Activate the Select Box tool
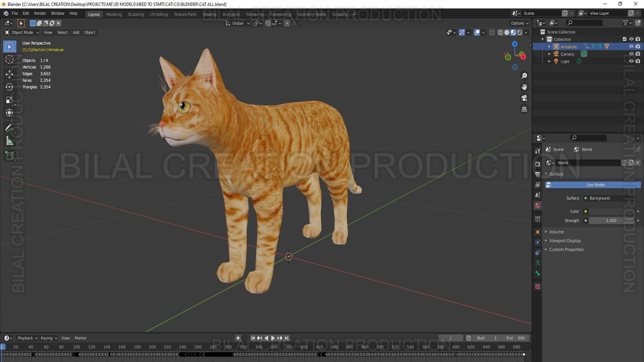Screen dimensions: 644x362 tap(10, 46)
